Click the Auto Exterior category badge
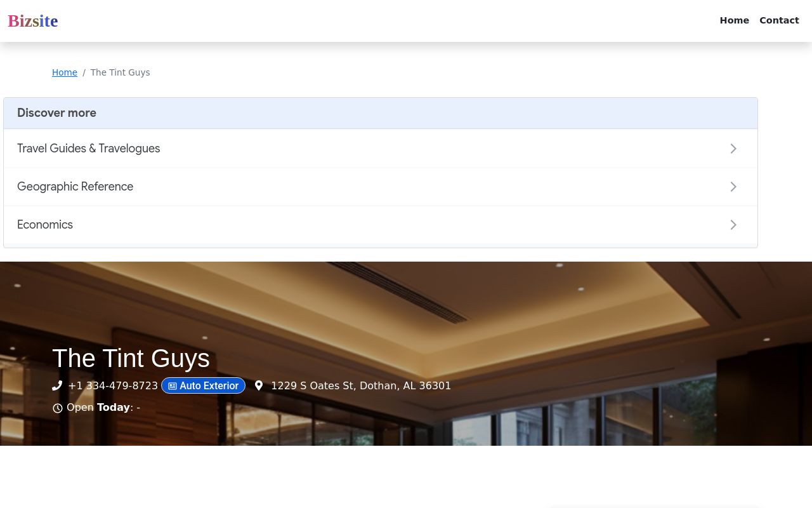 (x=203, y=385)
